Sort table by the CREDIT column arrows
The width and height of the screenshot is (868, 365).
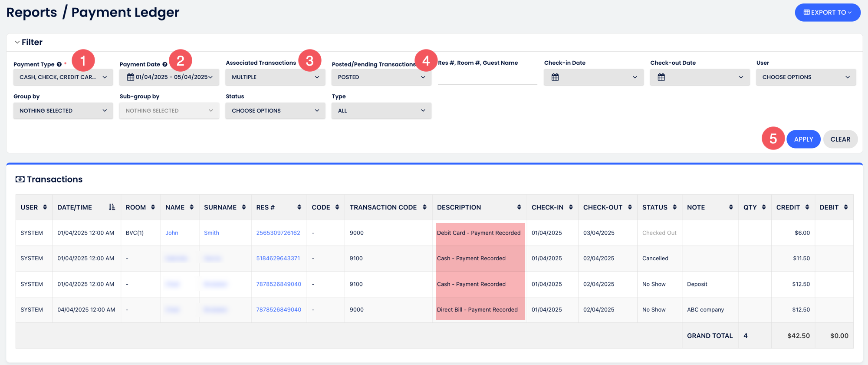(x=807, y=207)
